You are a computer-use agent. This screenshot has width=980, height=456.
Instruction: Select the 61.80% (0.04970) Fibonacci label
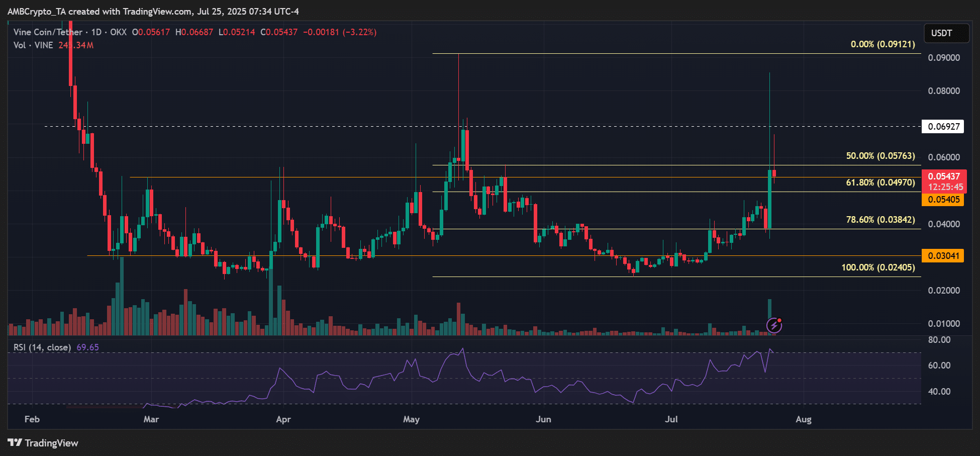(880, 183)
